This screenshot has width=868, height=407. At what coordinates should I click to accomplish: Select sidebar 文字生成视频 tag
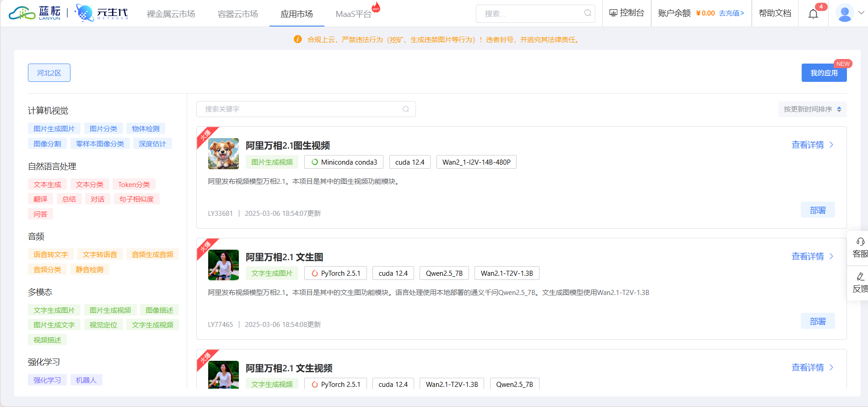152,325
